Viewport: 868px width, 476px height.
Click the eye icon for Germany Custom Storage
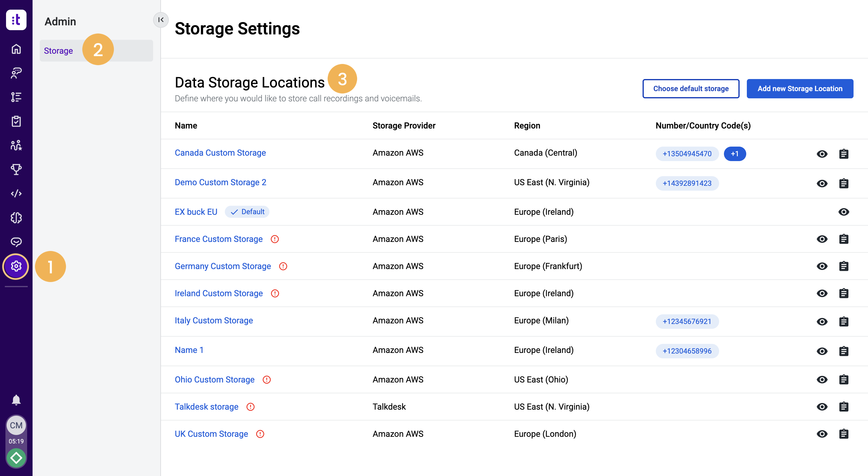click(x=822, y=266)
